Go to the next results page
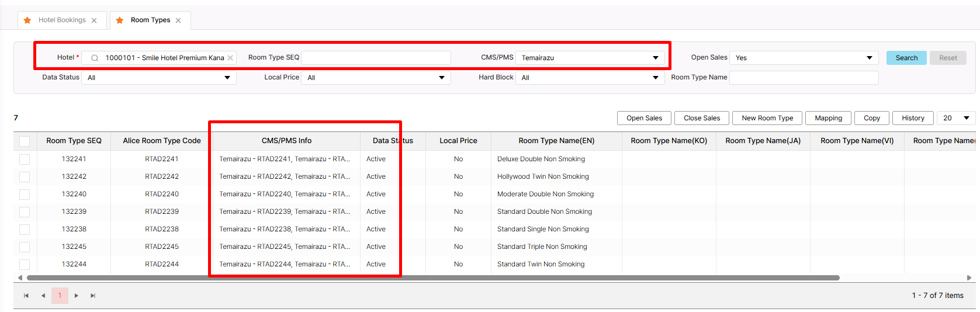This screenshot has height=312, width=980. [x=77, y=296]
